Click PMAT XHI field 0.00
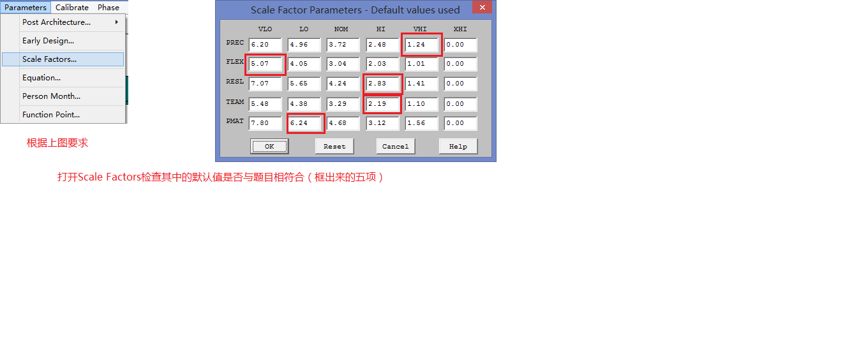868x347 pixels. coord(461,123)
